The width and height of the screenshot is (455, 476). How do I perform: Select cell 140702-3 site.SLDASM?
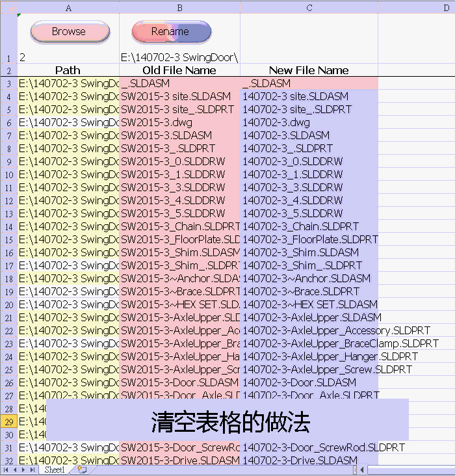(x=309, y=96)
